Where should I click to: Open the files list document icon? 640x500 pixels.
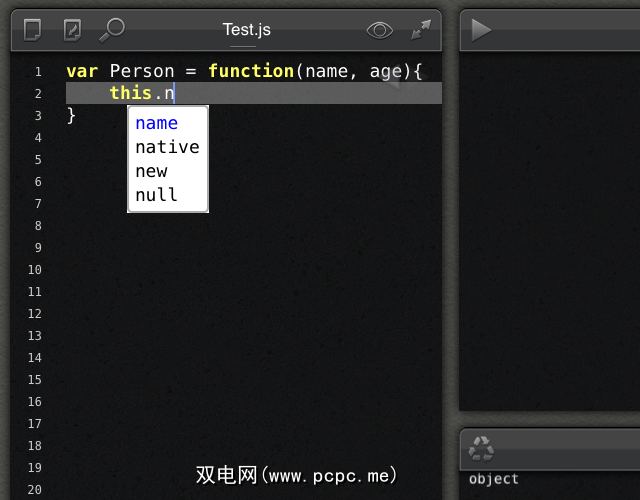tap(33, 30)
